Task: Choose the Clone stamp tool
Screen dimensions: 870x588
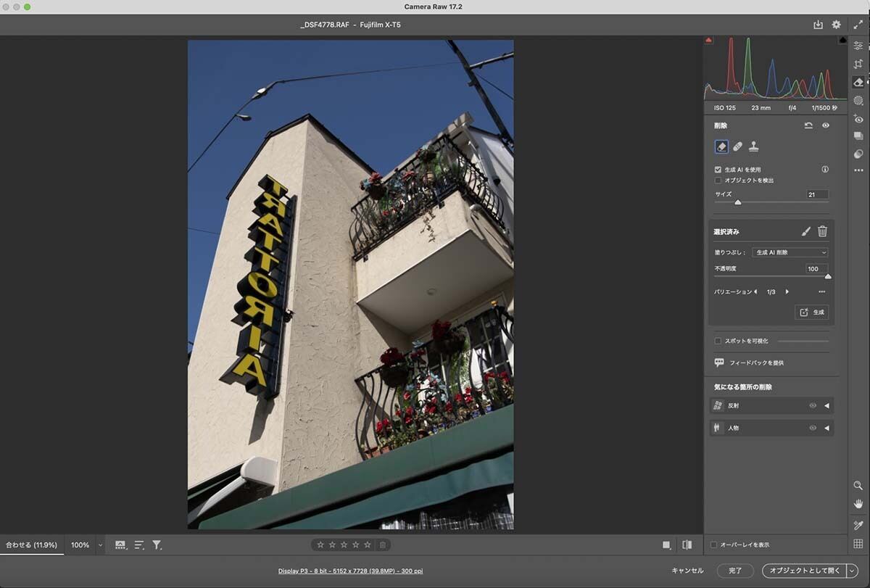Action: pos(754,146)
